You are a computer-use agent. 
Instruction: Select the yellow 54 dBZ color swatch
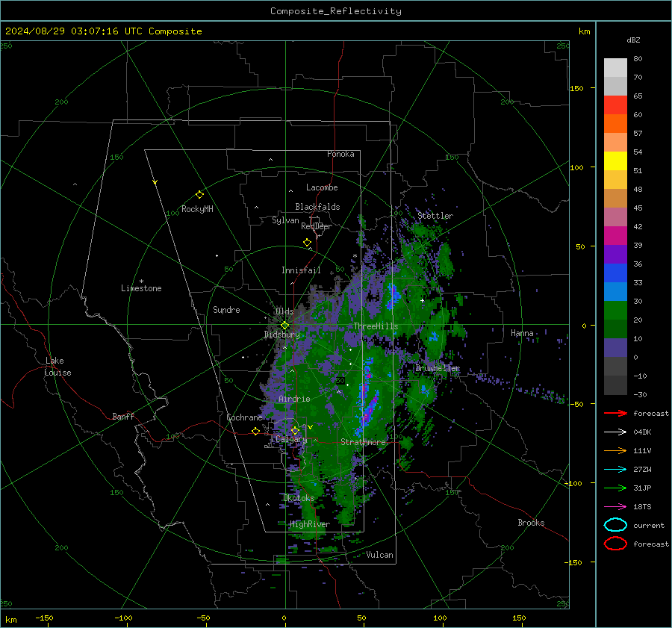[615, 161]
